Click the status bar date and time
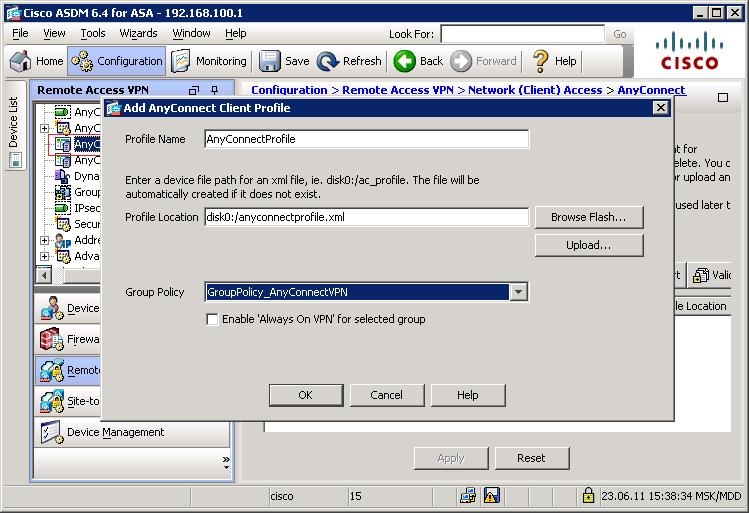The image size is (749, 513). coord(671,496)
